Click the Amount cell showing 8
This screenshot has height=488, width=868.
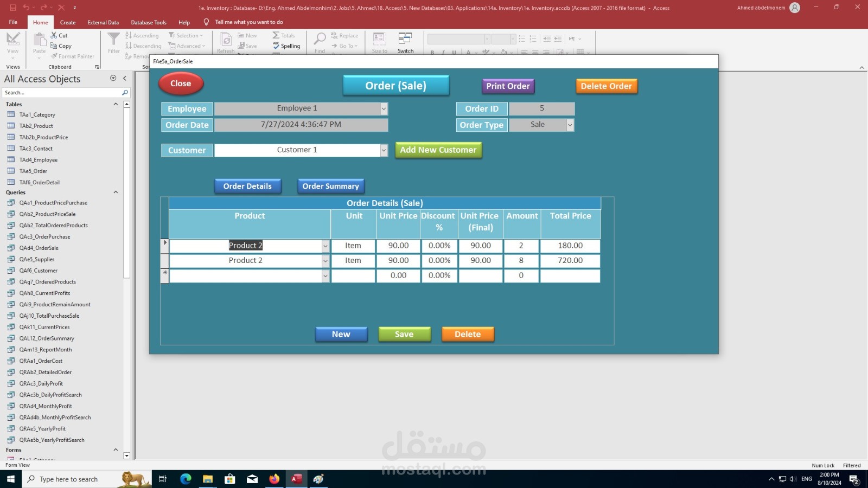[x=521, y=261]
